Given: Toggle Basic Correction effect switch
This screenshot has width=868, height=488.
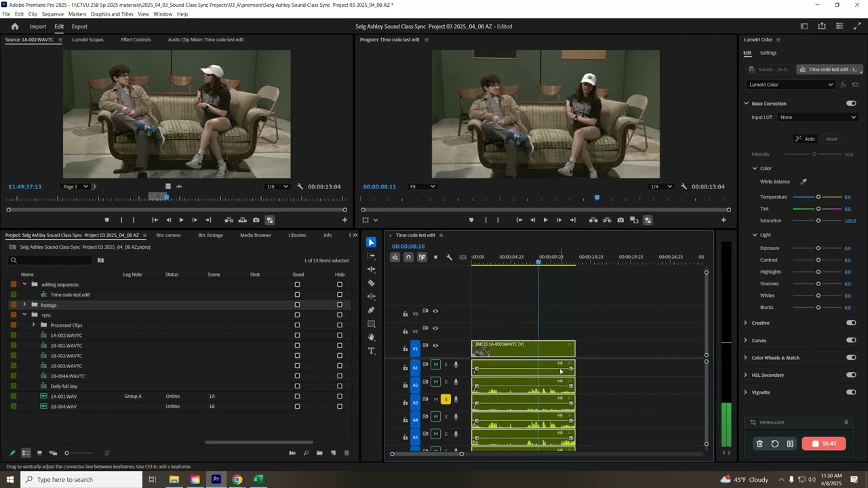Looking at the screenshot, I should (x=851, y=104).
